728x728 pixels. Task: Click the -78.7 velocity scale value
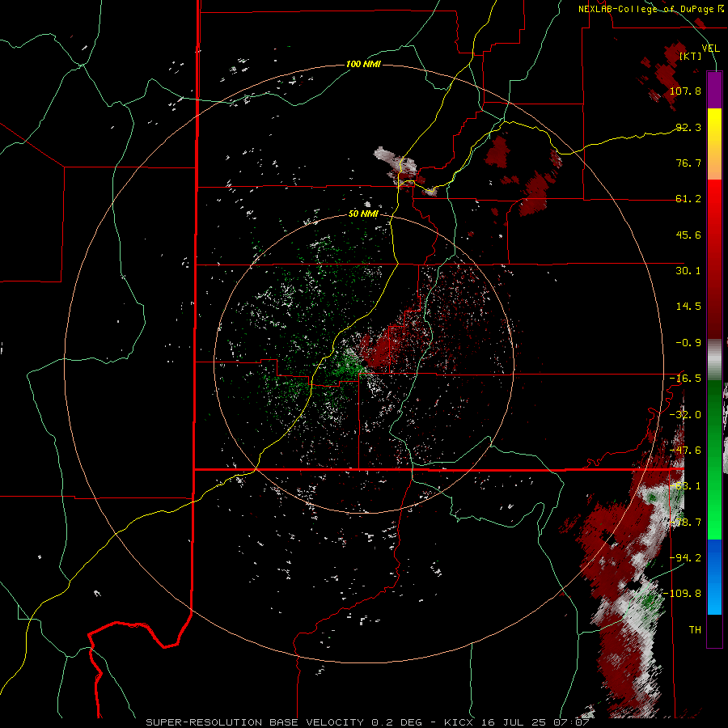pos(685,523)
